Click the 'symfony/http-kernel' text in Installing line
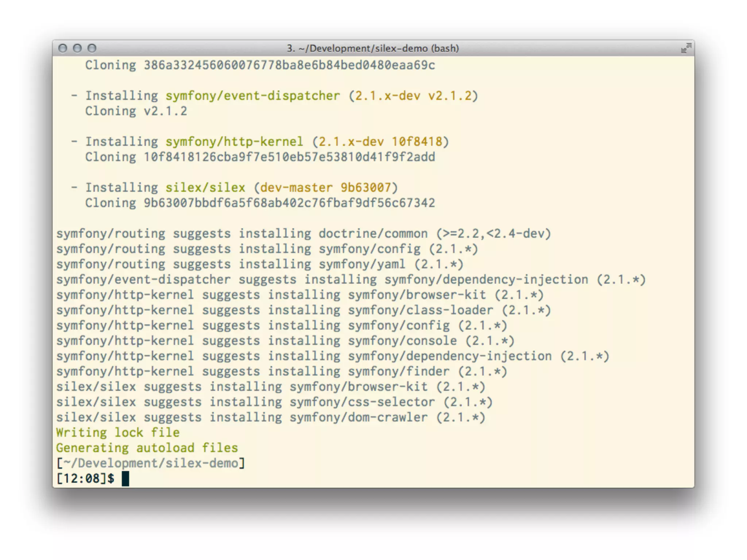This screenshot has width=747, height=560. click(x=234, y=141)
